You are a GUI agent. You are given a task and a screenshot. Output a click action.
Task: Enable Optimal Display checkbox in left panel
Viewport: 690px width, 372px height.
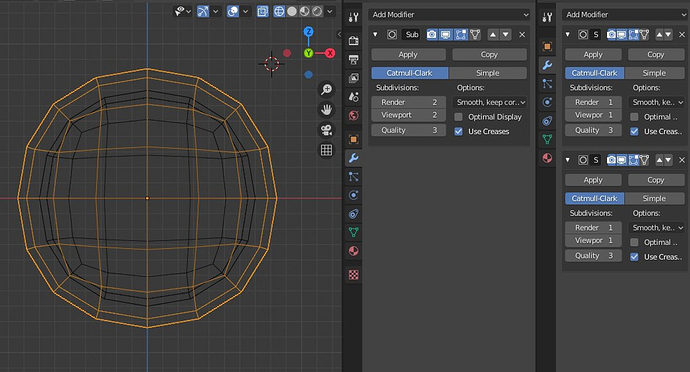459,117
